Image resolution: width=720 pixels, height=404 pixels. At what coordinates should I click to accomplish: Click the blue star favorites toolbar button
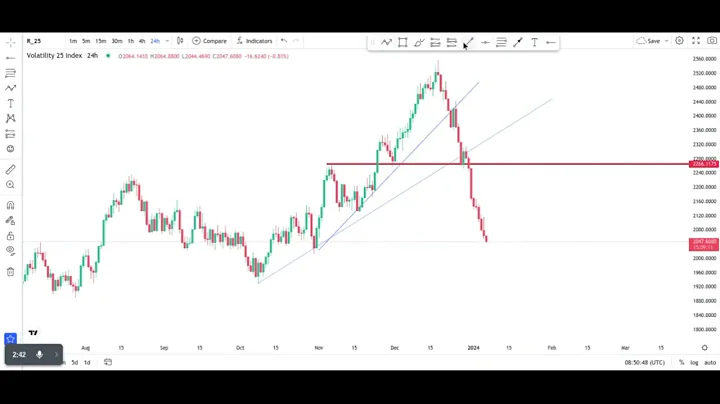pos(11,339)
